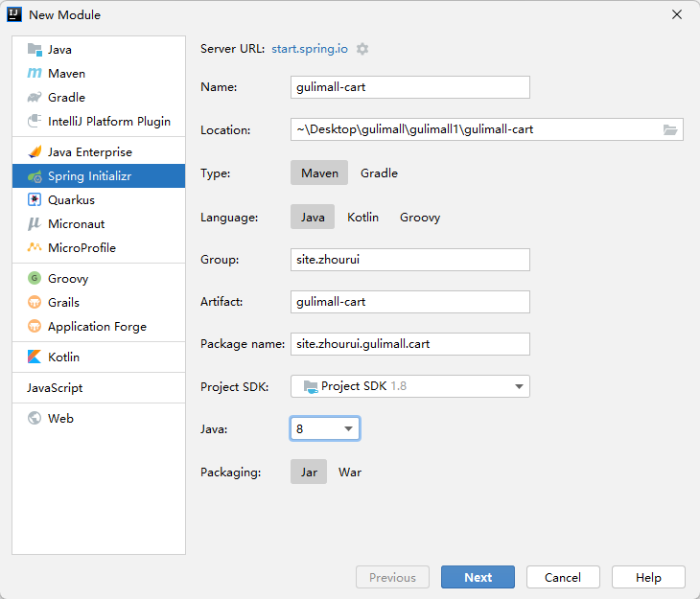Click the Group input field
The height and width of the screenshot is (599, 700).
(409, 260)
